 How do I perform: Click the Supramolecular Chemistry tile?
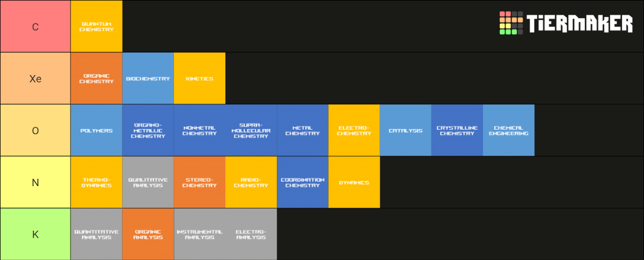(x=251, y=130)
